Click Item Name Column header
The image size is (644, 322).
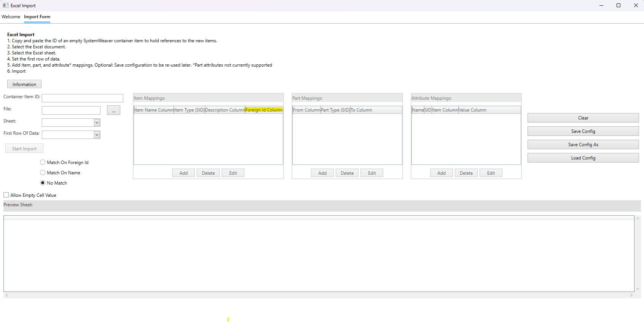tap(154, 110)
